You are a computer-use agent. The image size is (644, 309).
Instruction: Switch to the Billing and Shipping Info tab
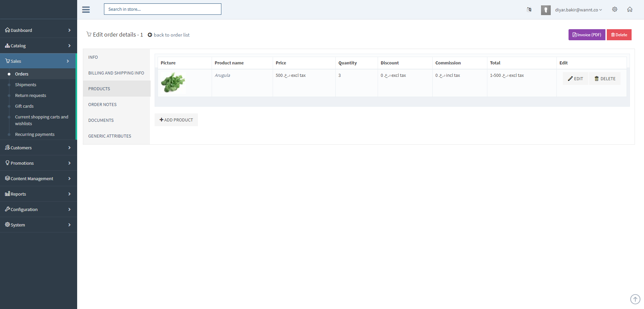[116, 73]
